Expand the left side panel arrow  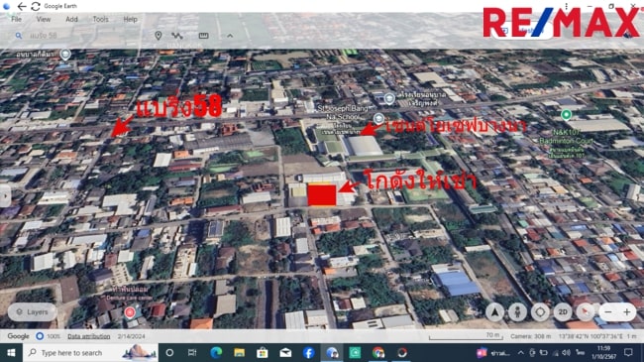[x=5, y=196]
